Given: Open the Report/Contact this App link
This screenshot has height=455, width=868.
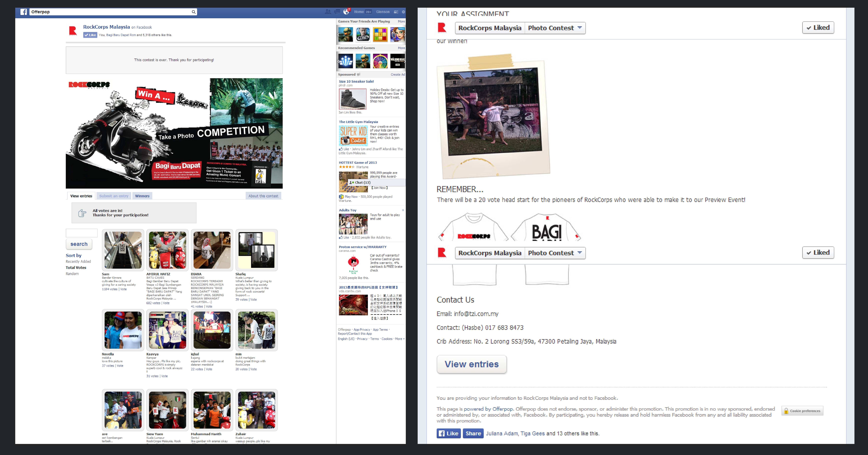Looking at the screenshot, I should click(x=355, y=334).
